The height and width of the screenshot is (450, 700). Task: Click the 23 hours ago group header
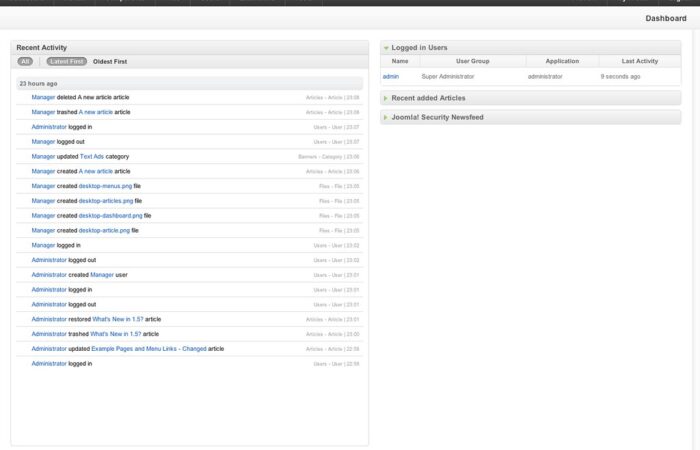[x=38, y=84]
